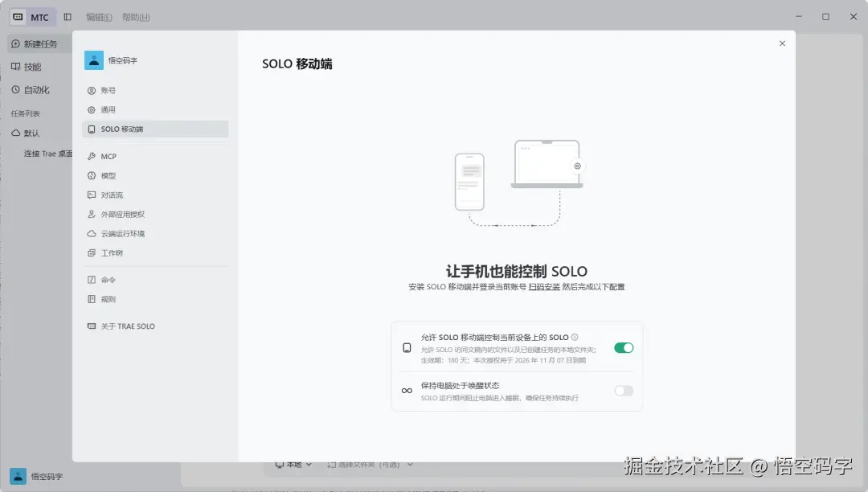Open the 本地 dropdown behind the dialog
This screenshot has height=492, width=868.
click(294, 465)
